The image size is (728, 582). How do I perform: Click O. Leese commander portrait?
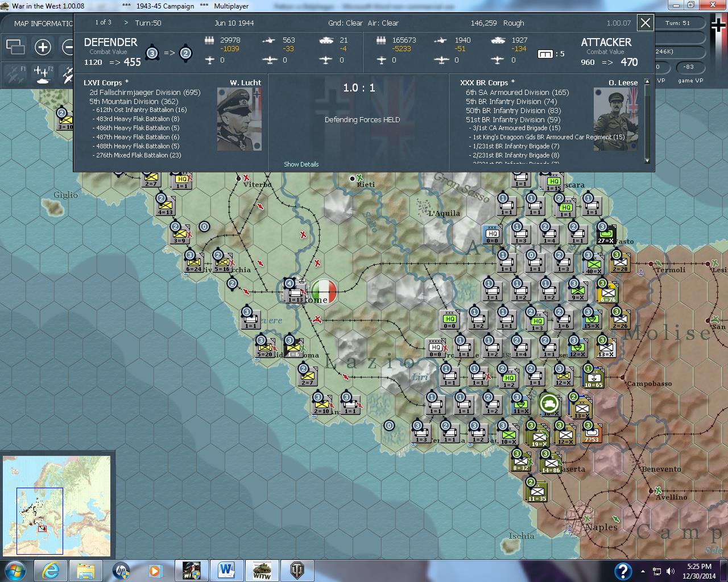click(616, 119)
